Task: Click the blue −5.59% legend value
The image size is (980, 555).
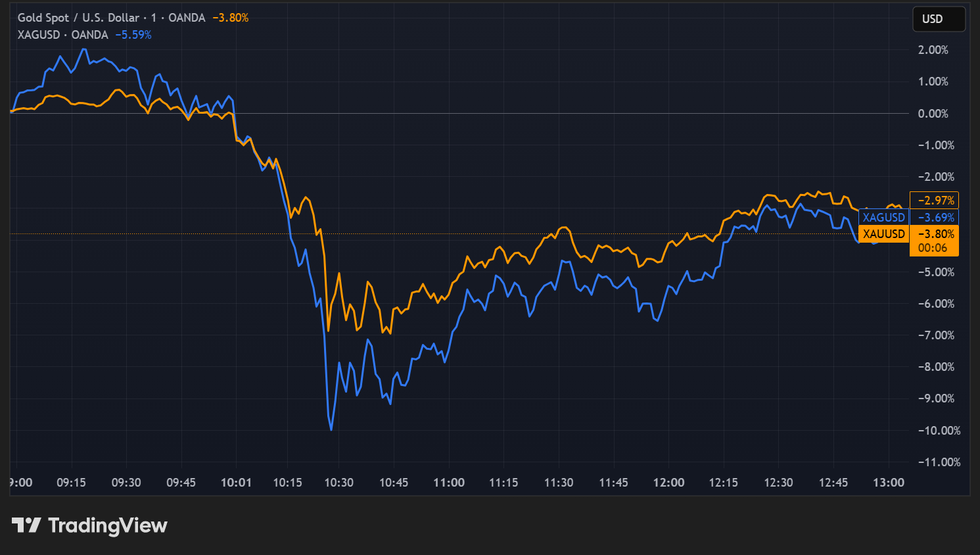Action: coord(133,35)
